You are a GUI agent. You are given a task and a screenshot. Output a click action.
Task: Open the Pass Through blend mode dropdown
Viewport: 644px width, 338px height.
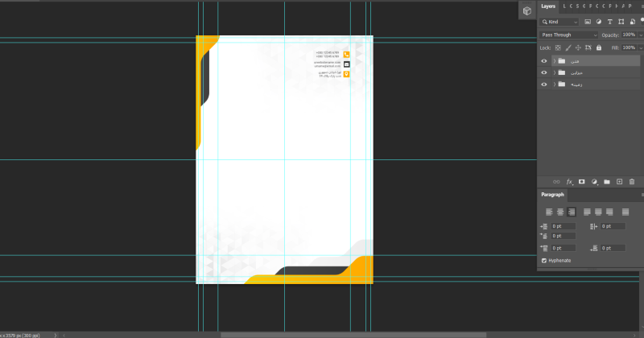pyautogui.click(x=569, y=35)
